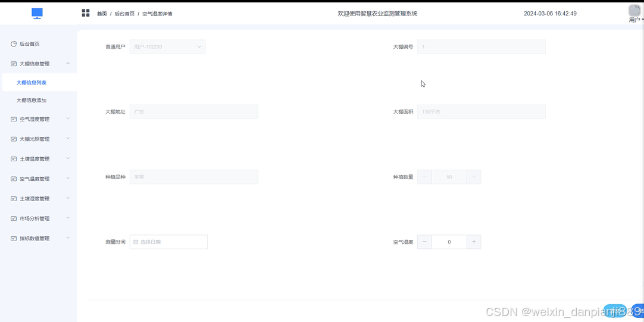Click the blue monitor logo icon
The image size is (644, 322).
coord(37,14)
